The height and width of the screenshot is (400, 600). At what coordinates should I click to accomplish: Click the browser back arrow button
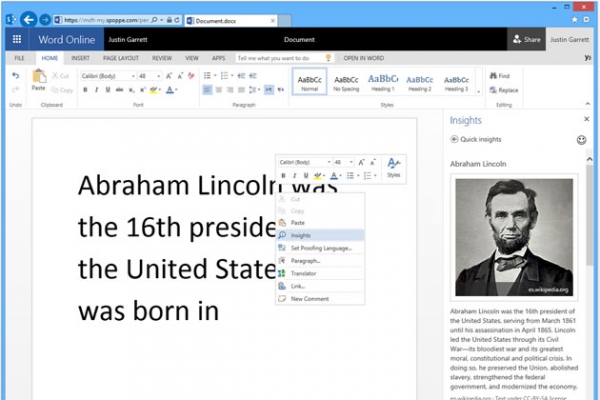coord(28,20)
